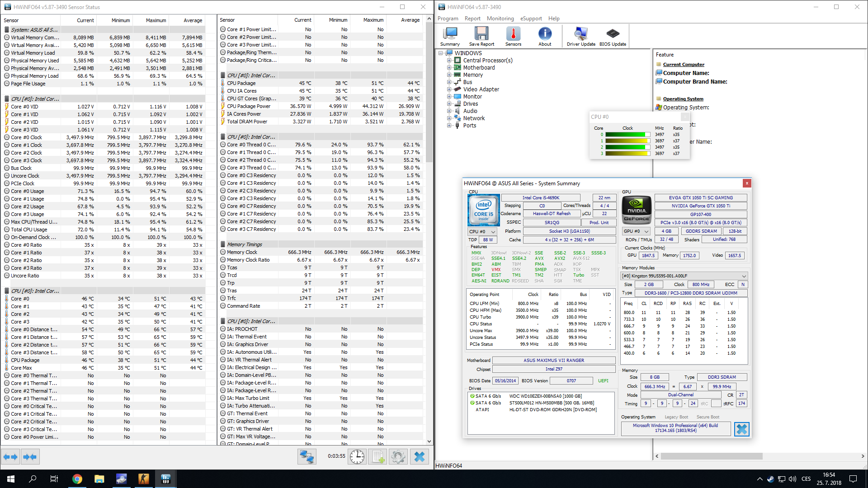Click the NVIDIA GeForce logo

637,210
